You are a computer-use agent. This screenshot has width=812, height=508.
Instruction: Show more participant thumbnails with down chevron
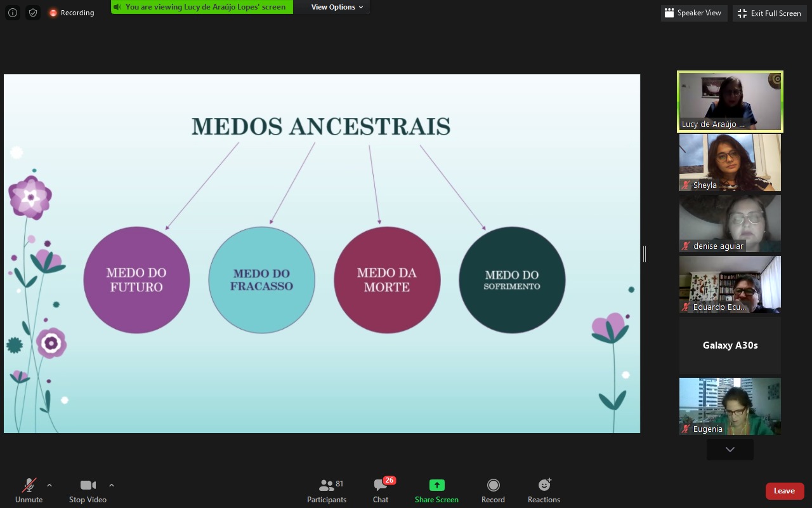point(730,449)
